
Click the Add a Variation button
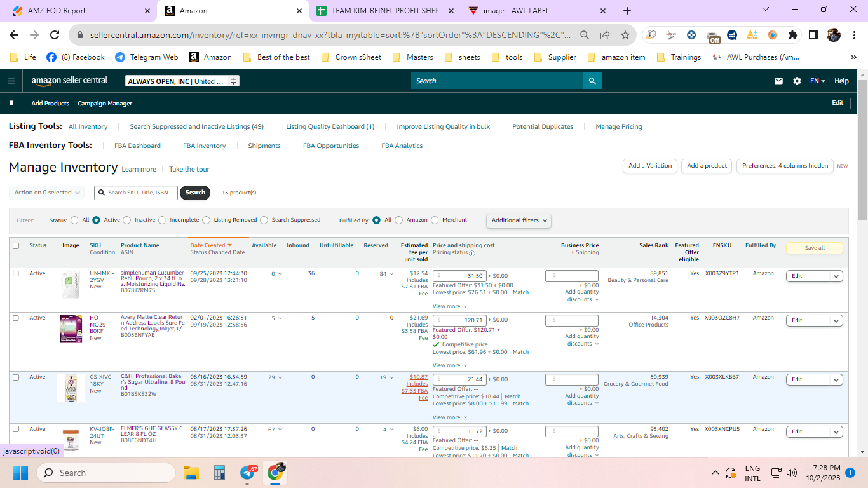650,166
